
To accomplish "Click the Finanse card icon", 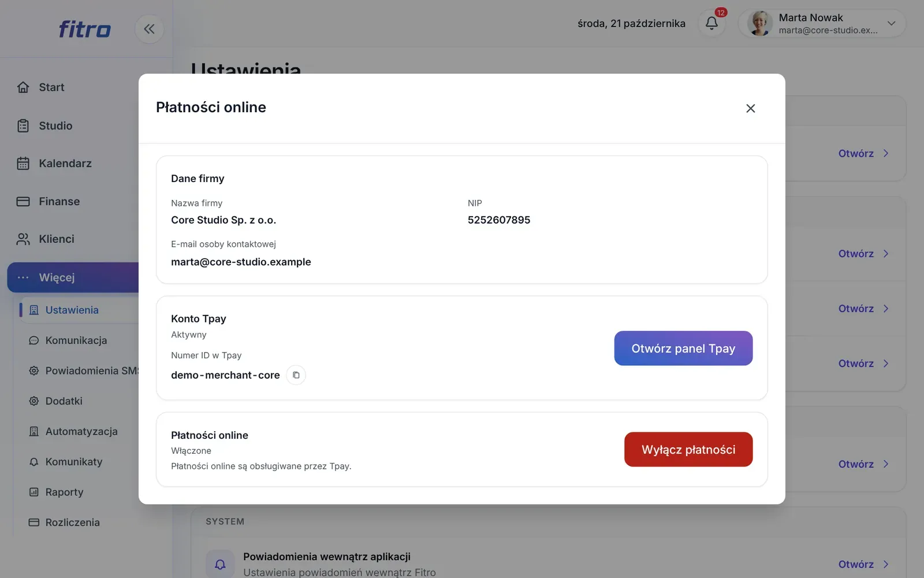I will pos(23,202).
